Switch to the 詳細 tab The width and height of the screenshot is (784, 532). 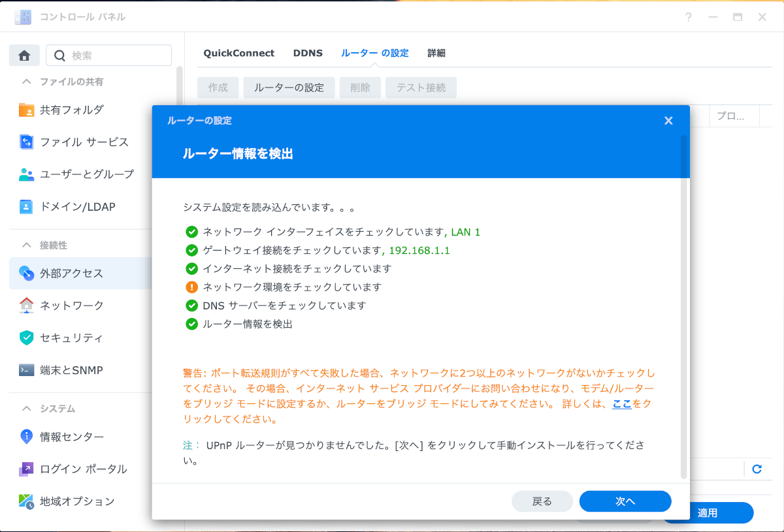click(436, 53)
